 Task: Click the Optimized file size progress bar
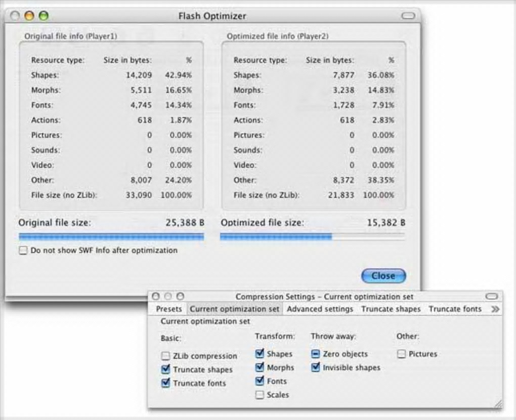point(312,237)
